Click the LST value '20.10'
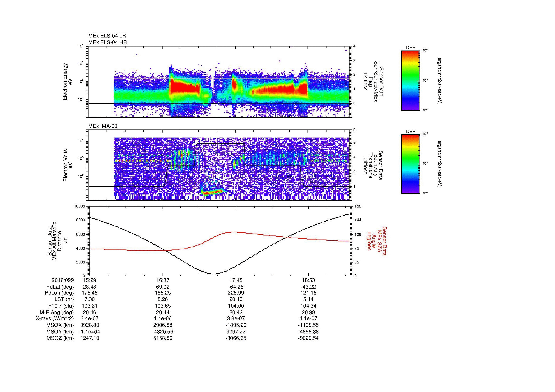Screen dimensions: 555x392 tap(236, 300)
